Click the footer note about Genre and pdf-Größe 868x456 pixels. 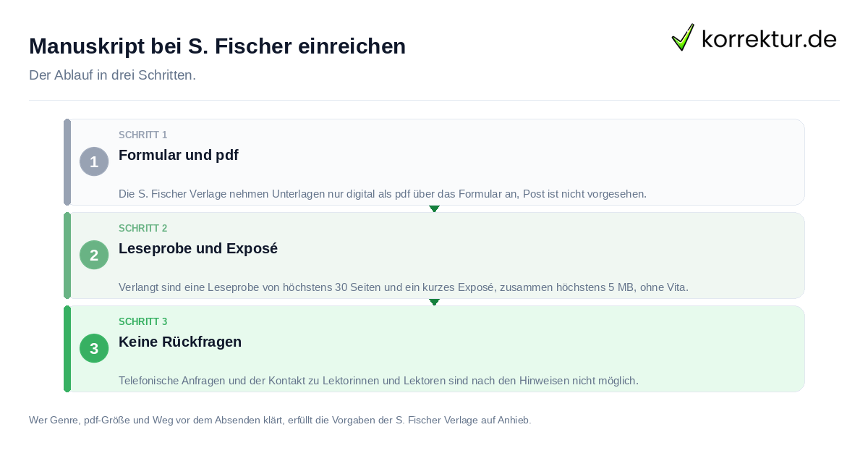pyautogui.click(x=280, y=420)
